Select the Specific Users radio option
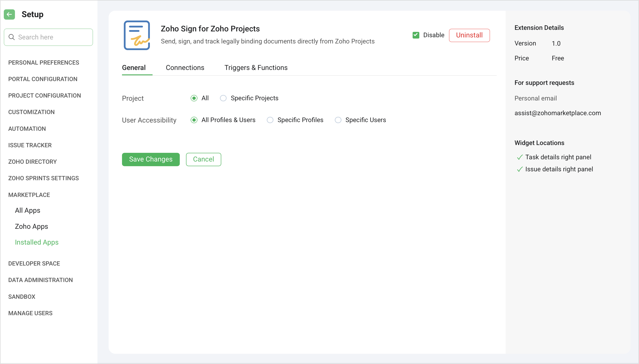This screenshot has height=364, width=639. coord(338,120)
